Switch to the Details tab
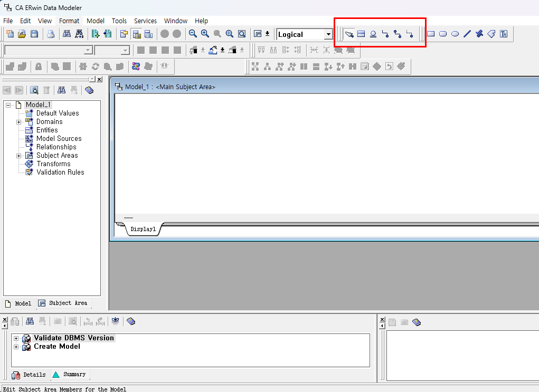Viewport: 539px width, 392px height. [29, 375]
